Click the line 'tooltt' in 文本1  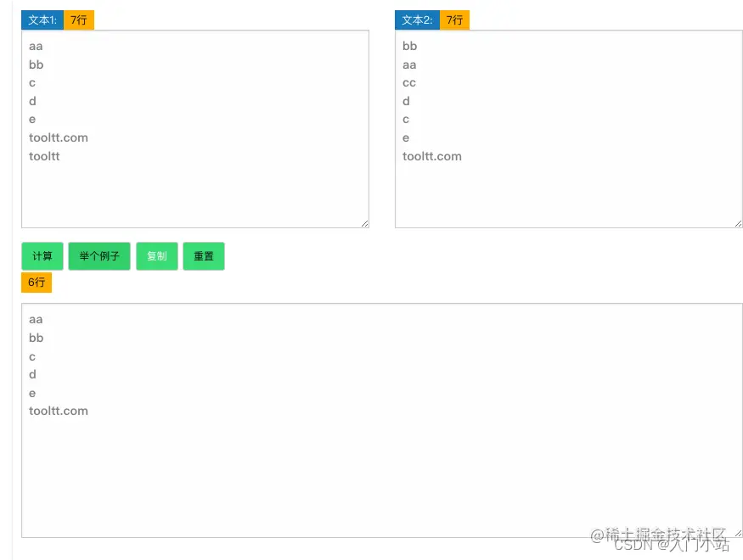click(x=44, y=156)
